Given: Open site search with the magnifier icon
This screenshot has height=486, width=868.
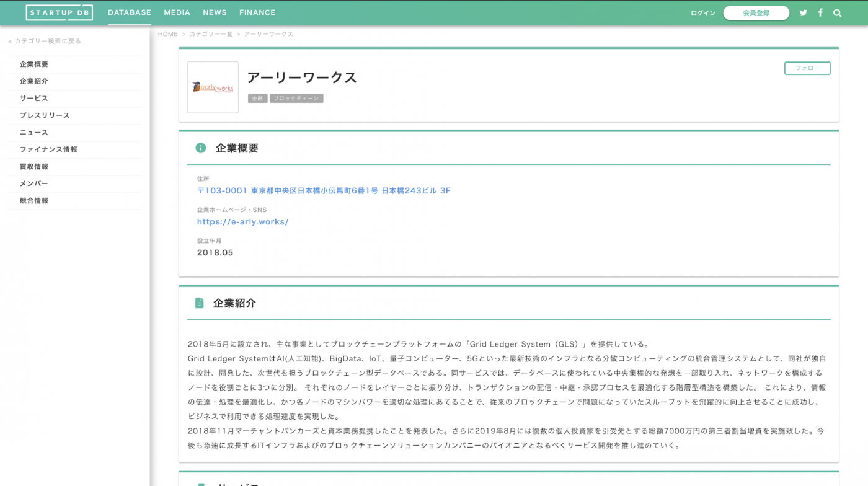Looking at the screenshot, I should [837, 12].
